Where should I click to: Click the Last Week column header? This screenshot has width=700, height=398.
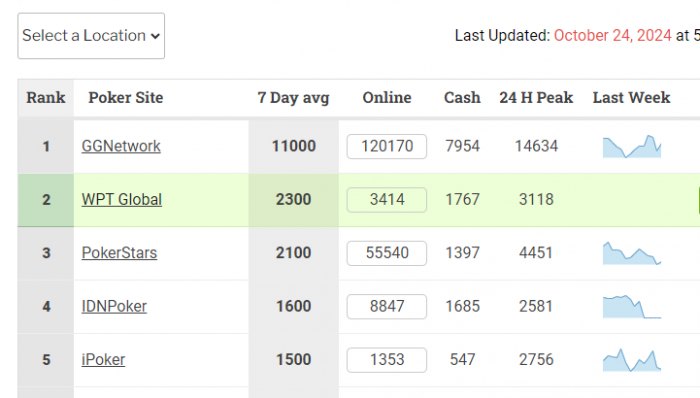(631, 97)
